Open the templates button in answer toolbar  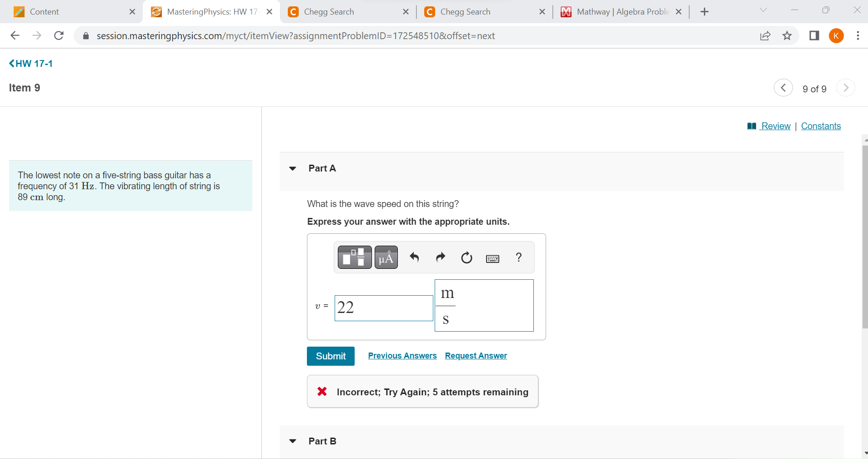click(355, 257)
